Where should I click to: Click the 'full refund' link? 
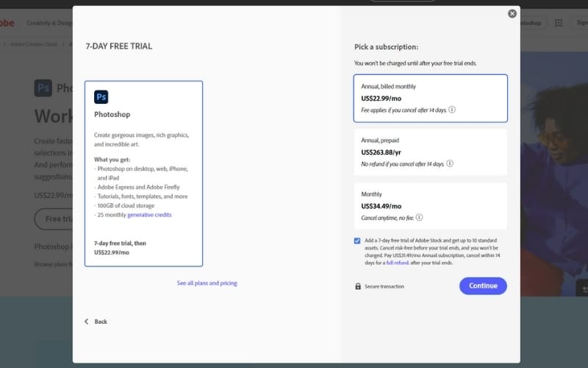398,263
